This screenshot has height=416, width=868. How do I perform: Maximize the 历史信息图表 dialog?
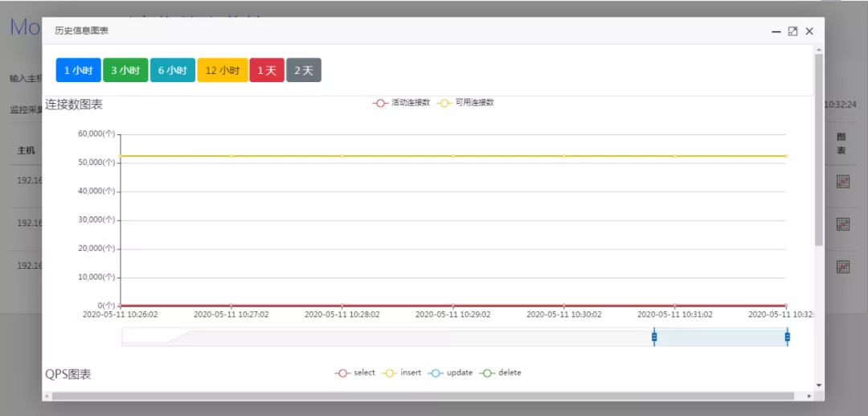[792, 31]
